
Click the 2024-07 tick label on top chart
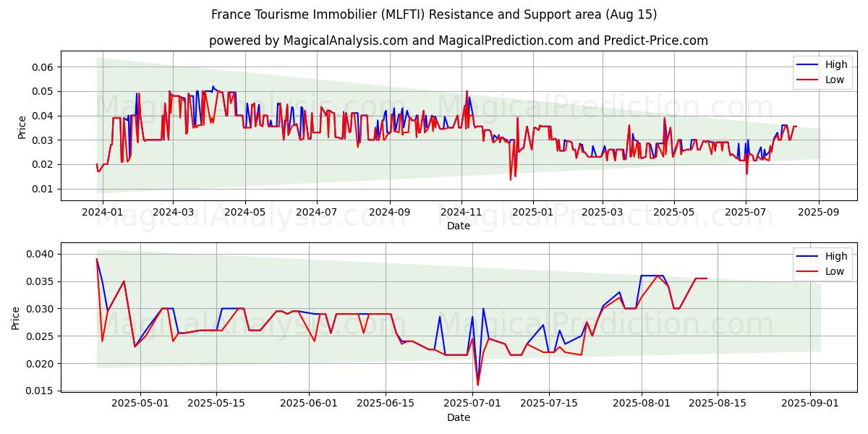(316, 213)
